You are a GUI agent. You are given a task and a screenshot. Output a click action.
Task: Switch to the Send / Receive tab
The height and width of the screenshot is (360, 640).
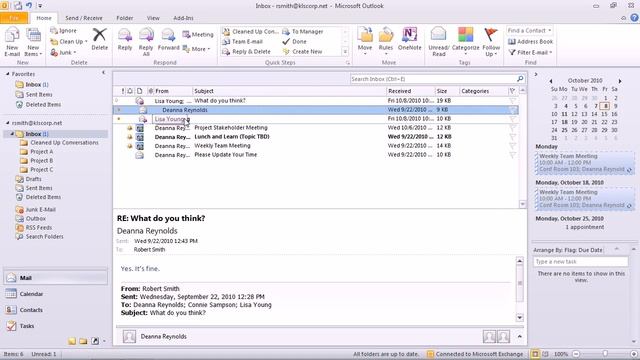click(84, 18)
